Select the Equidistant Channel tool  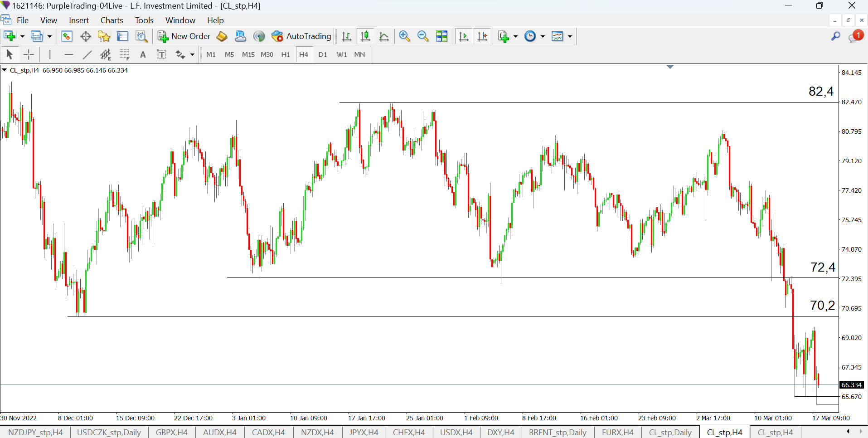pos(106,55)
